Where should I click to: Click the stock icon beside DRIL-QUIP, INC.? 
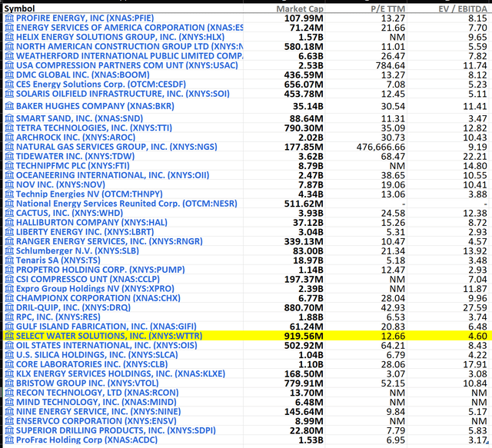click(x=9, y=307)
